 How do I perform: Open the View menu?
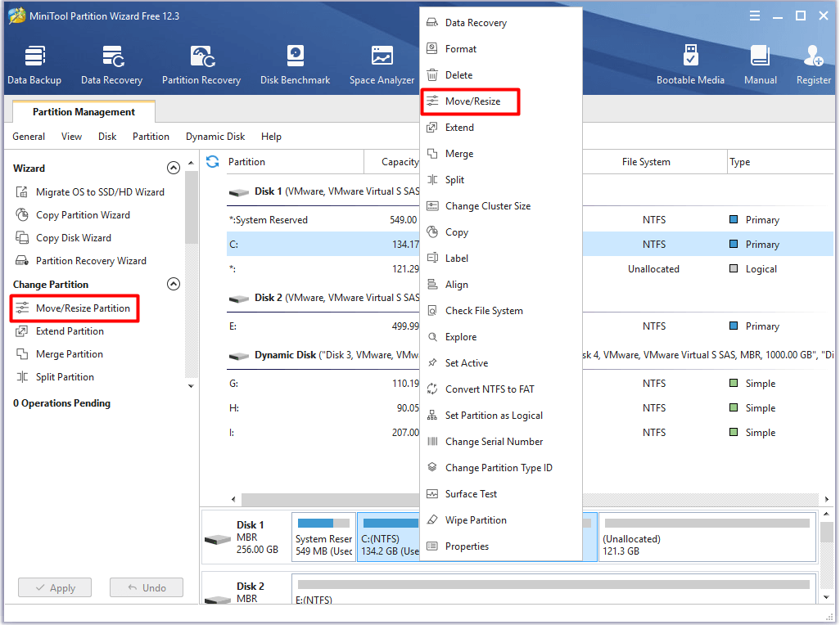coord(71,137)
